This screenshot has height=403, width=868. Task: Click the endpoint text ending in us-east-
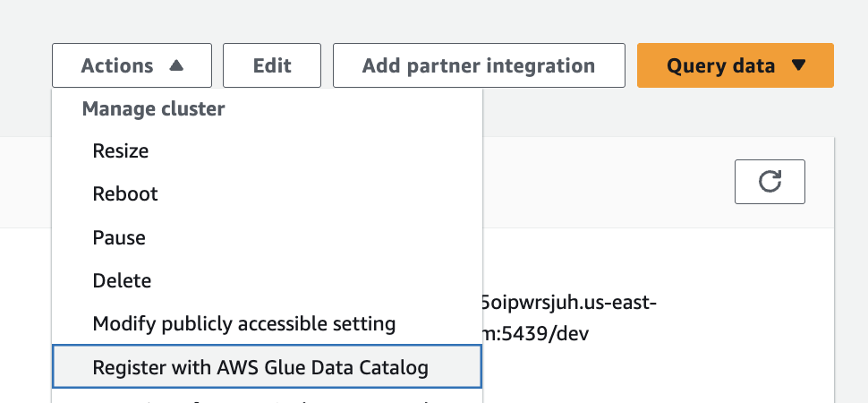(x=569, y=301)
